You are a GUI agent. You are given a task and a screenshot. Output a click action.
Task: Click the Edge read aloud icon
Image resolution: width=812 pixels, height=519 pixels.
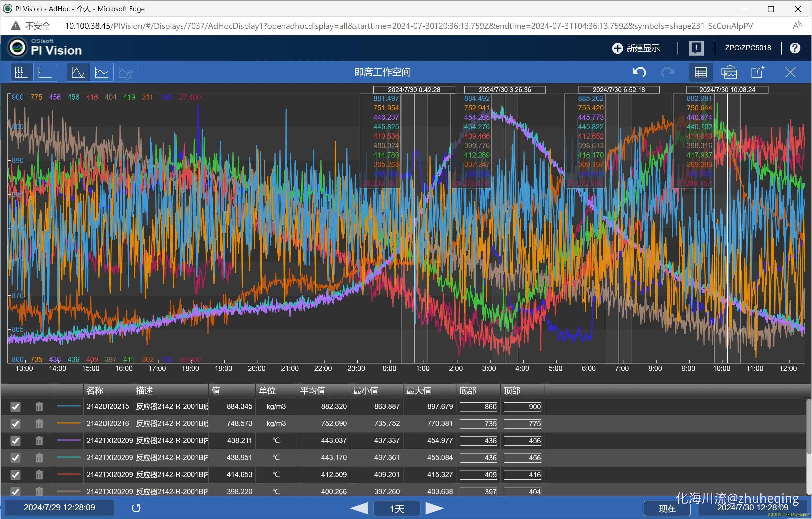coord(797,26)
